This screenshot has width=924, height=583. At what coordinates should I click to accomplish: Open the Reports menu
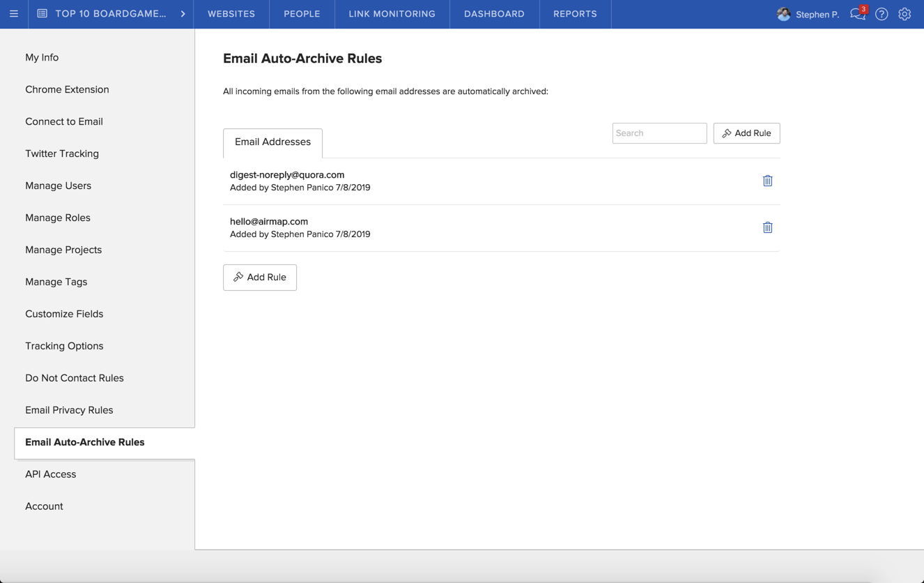[x=575, y=14]
